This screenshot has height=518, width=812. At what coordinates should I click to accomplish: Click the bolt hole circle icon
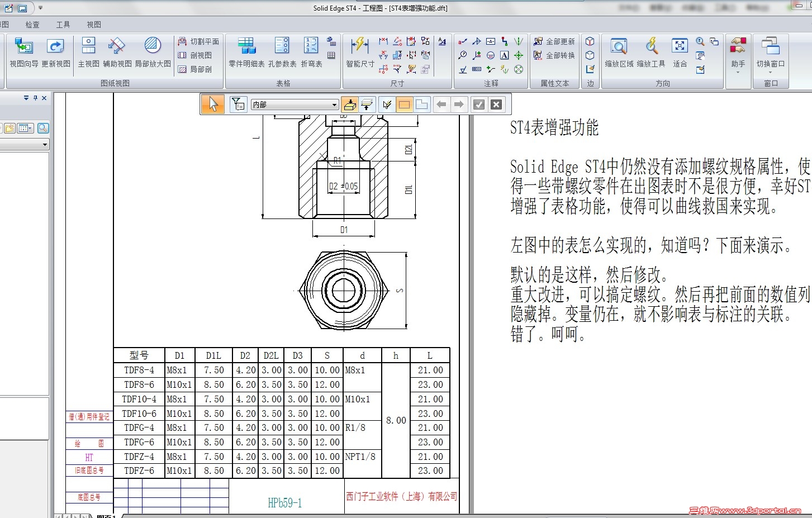[519, 69]
